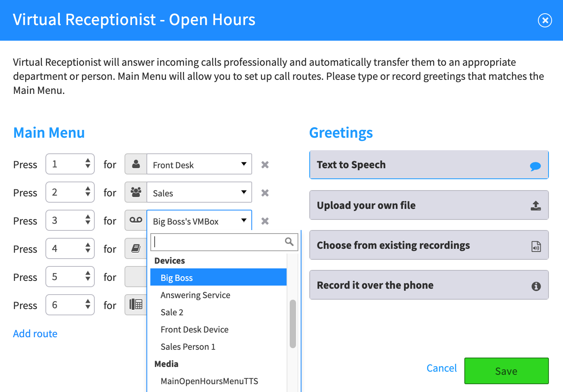Viewport: 563px width, 392px height.
Task: Select Sale 2 device option
Action: click(218, 312)
